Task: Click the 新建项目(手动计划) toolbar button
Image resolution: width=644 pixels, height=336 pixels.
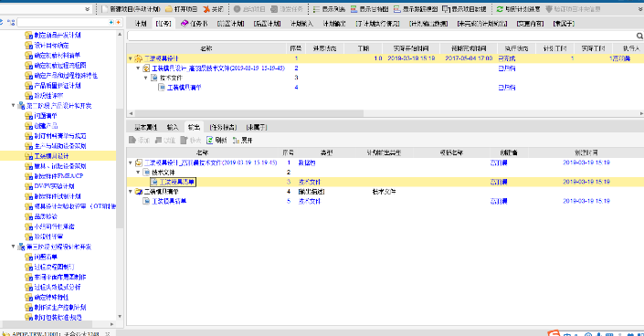Action: tap(131, 9)
